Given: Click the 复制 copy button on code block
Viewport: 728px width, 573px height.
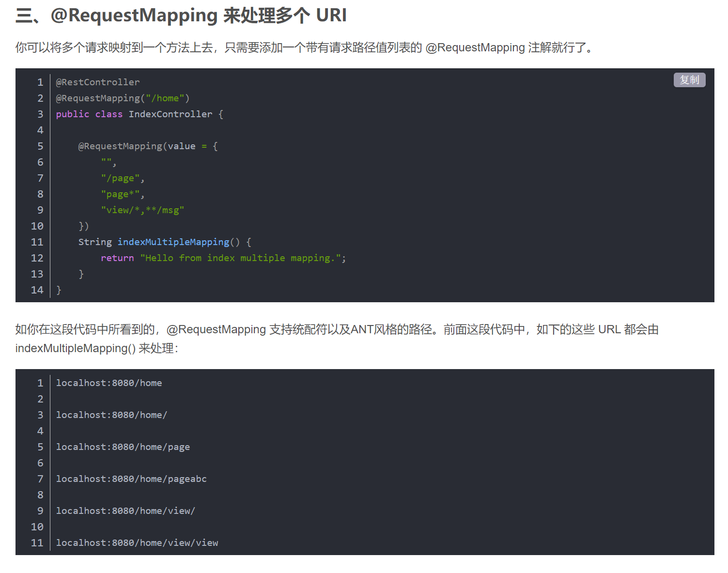Looking at the screenshot, I should point(689,80).
